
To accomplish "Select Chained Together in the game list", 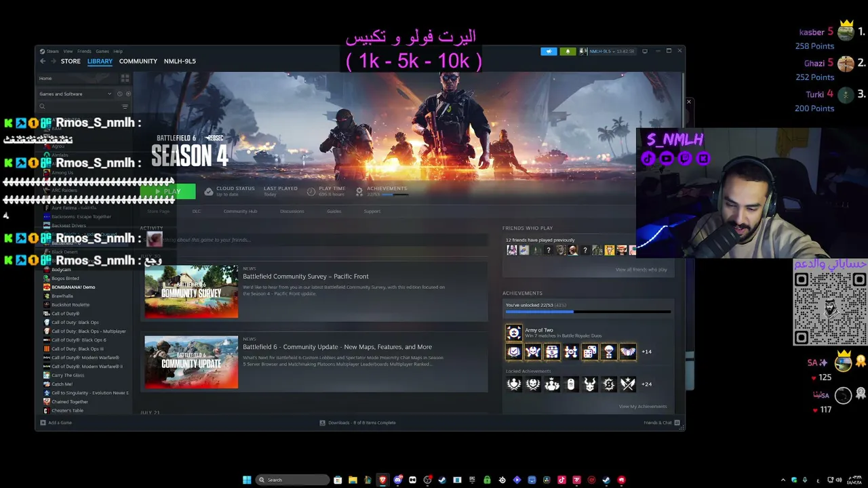I will tap(70, 402).
